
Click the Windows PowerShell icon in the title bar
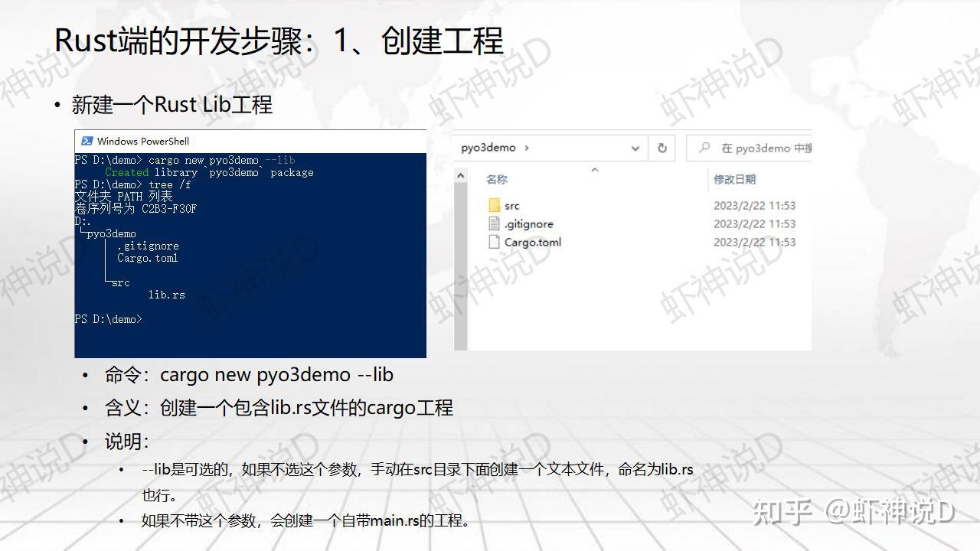coord(85,141)
